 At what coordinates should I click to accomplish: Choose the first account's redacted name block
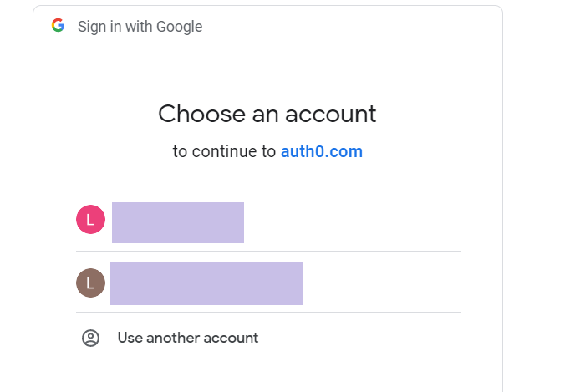click(x=178, y=222)
